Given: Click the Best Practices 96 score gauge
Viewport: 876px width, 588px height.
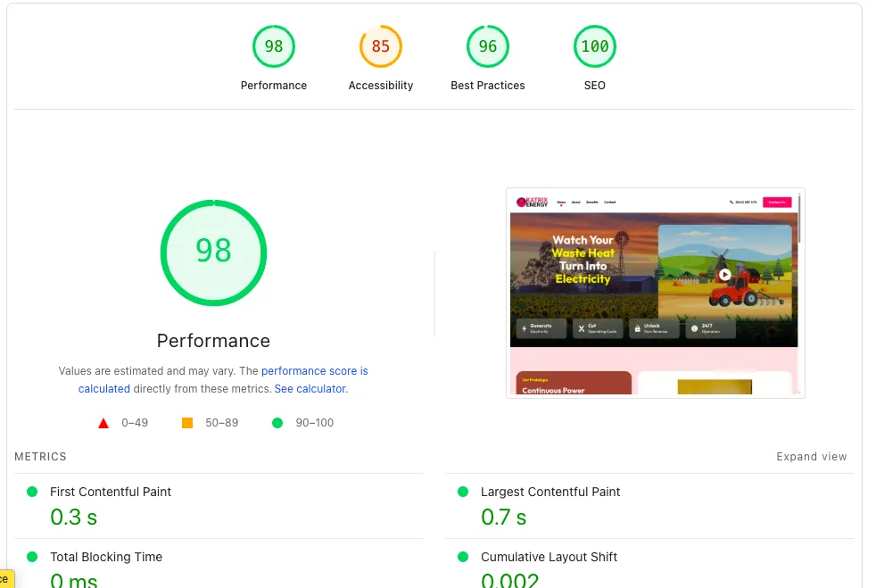Looking at the screenshot, I should pyautogui.click(x=488, y=46).
